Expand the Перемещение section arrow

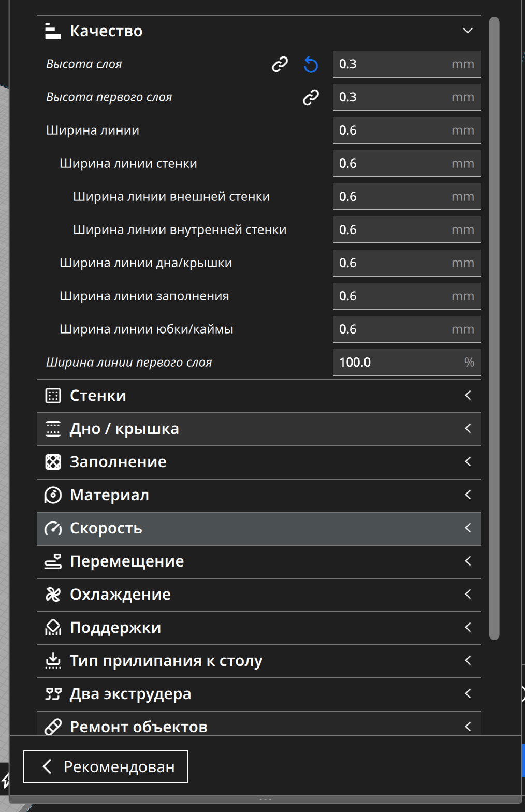[x=468, y=561]
